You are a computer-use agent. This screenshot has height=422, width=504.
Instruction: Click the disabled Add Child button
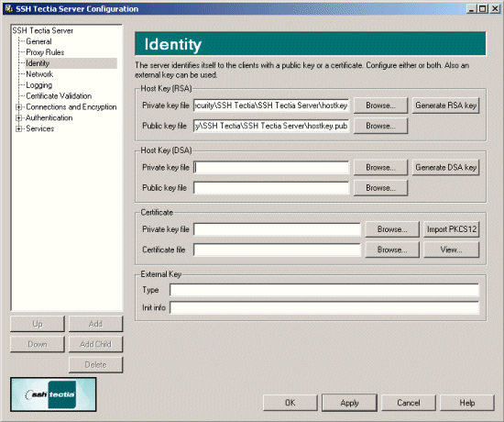click(x=96, y=344)
